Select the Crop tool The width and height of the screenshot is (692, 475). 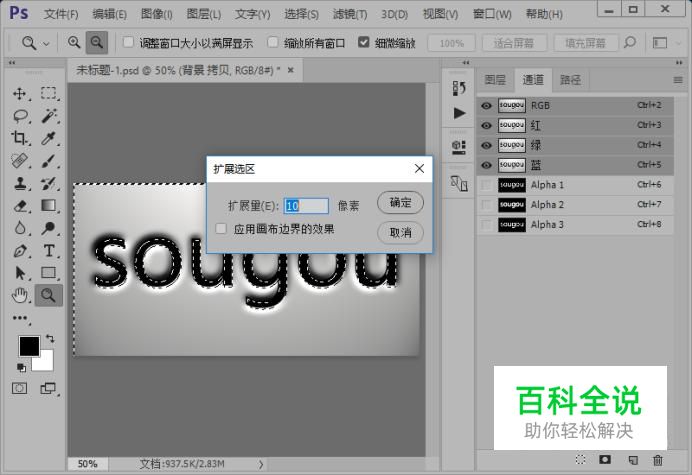point(19,138)
